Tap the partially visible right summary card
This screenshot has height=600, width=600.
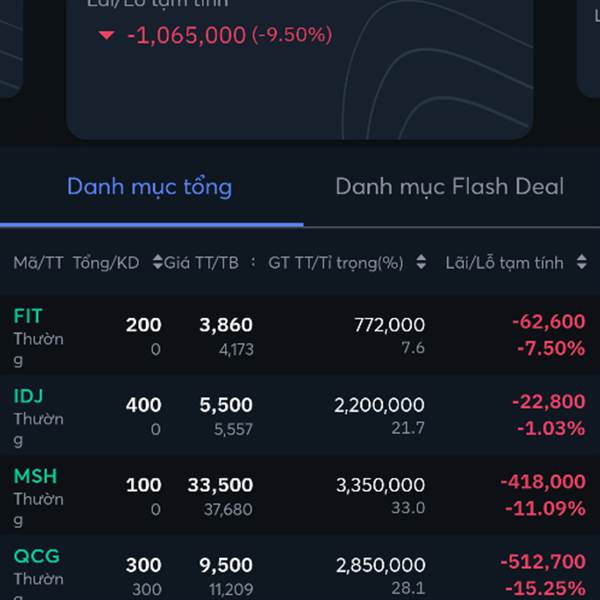point(588,48)
